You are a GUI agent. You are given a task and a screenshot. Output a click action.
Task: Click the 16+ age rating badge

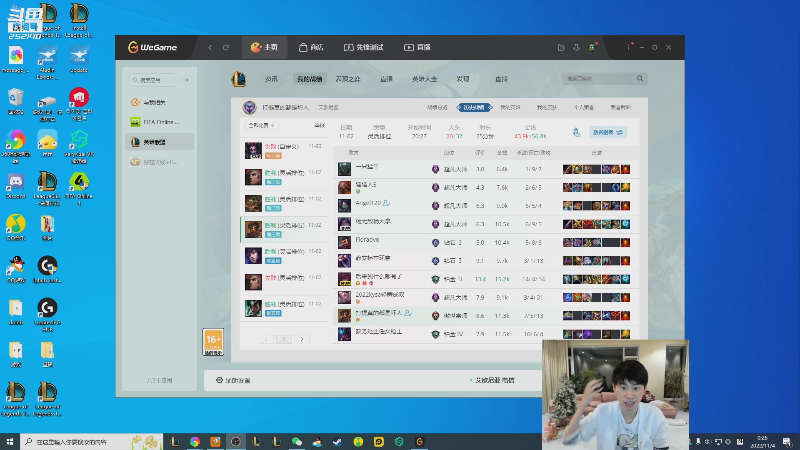213,342
